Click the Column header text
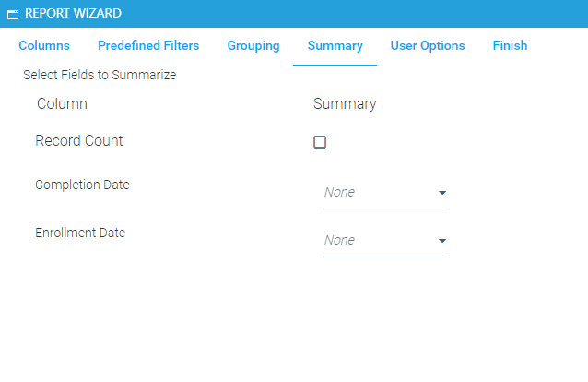The width and height of the screenshot is (588, 382). coord(62,104)
